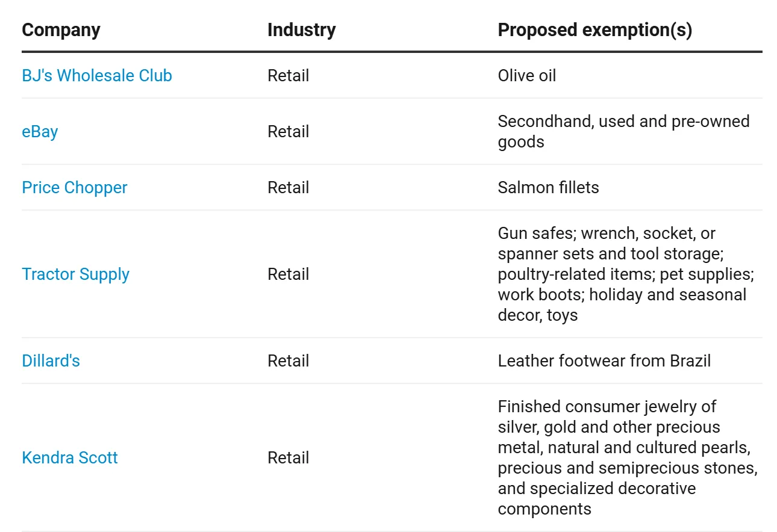
Task: Visit the Tractor Supply link
Action: 76,274
